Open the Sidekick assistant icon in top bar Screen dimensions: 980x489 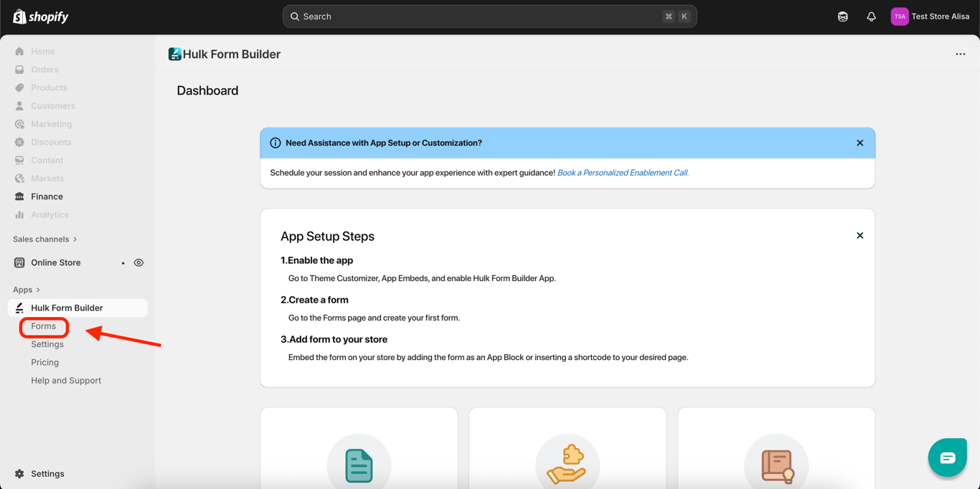(843, 16)
